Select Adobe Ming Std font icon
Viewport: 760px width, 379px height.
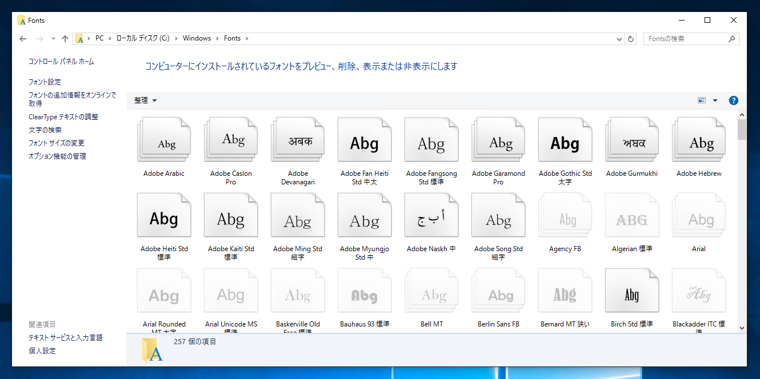[298, 216]
